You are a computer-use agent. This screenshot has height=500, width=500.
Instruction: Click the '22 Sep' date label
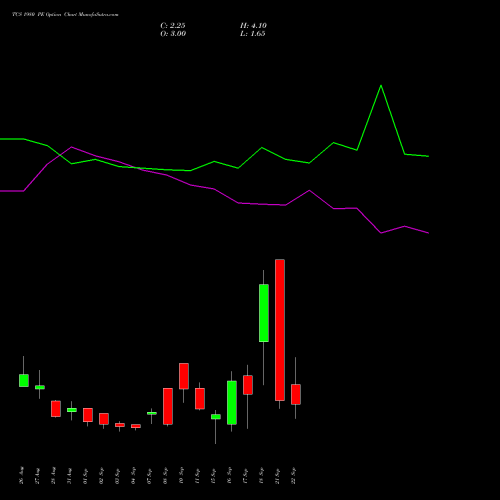tap(294, 475)
